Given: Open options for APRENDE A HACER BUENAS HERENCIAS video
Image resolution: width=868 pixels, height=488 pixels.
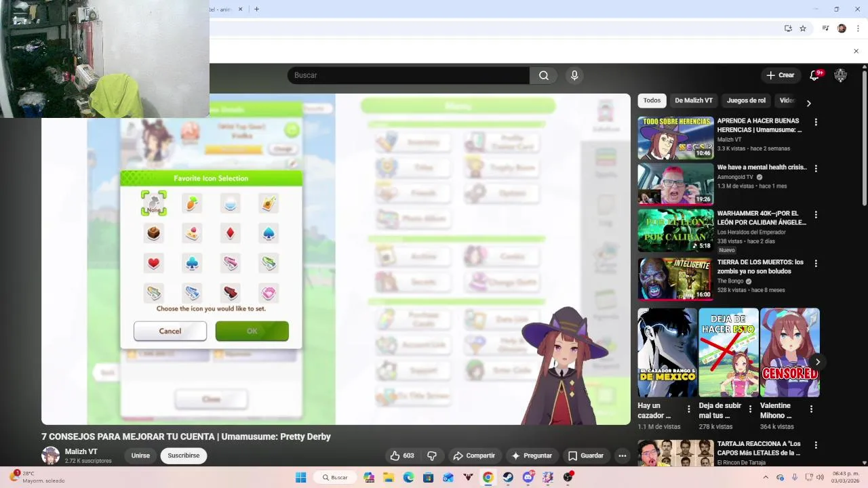Looking at the screenshot, I should pos(816,122).
